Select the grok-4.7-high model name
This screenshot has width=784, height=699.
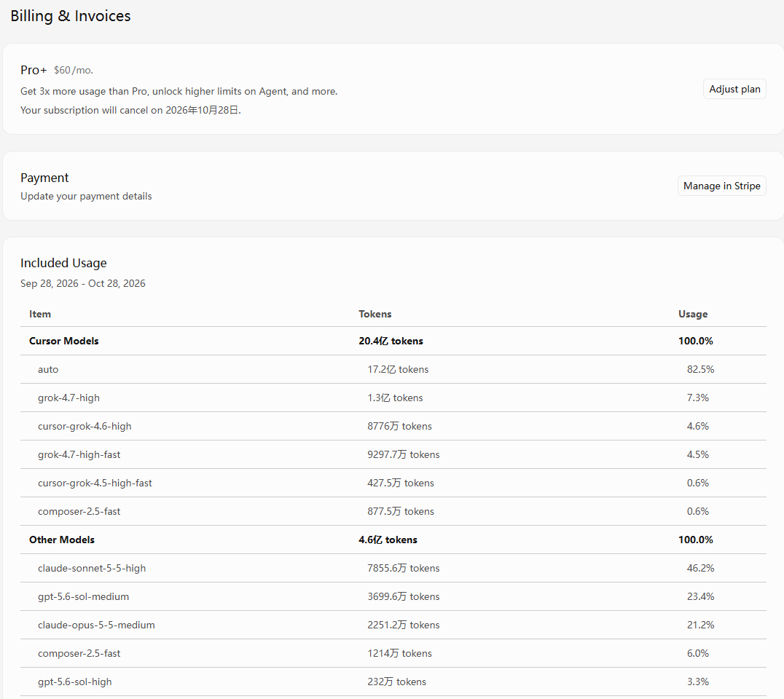tap(69, 398)
